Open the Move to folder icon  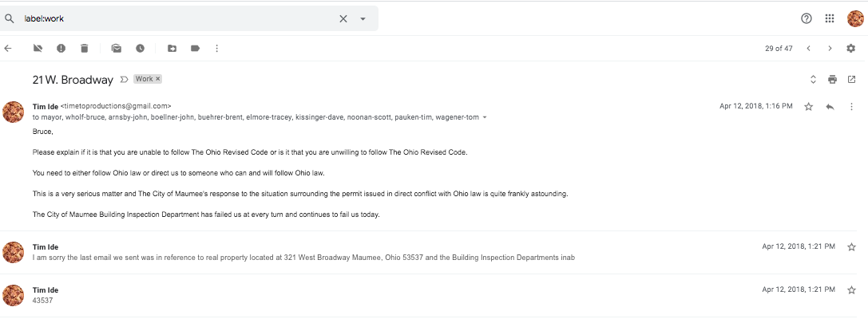[x=172, y=49]
